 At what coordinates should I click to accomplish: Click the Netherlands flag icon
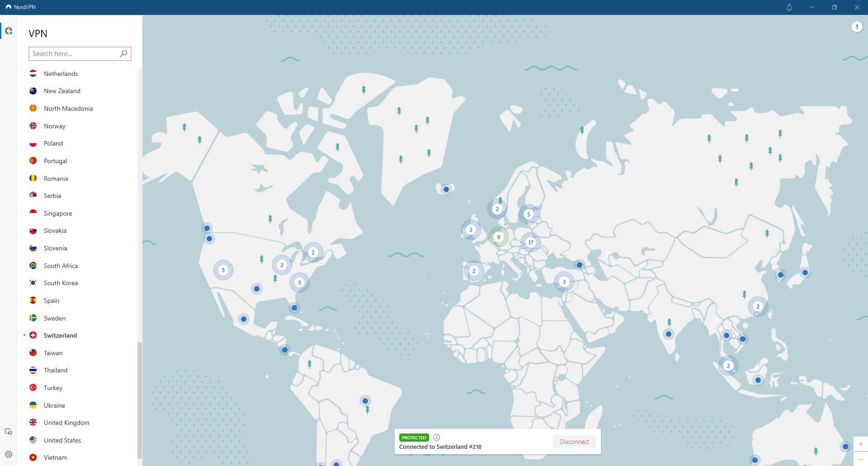[x=33, y=74]
